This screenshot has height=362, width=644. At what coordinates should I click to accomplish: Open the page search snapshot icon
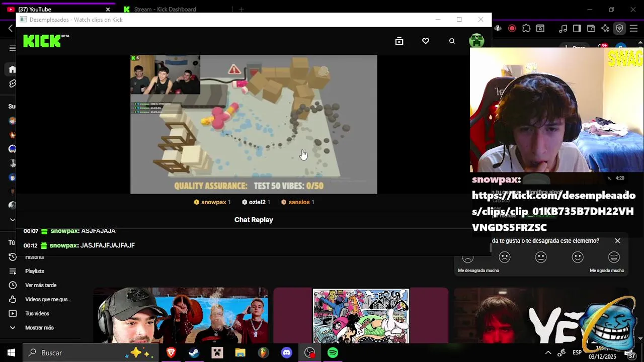coord(540,29)
